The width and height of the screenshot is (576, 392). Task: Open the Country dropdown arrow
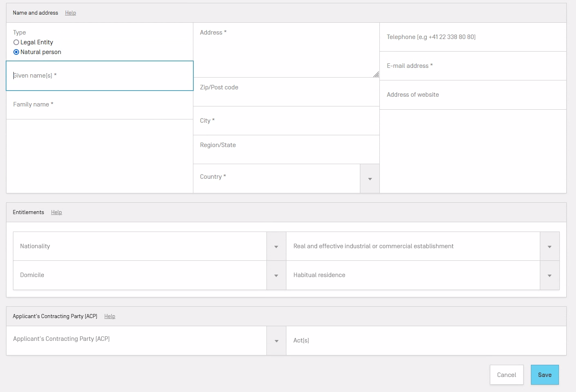(370, 179)
